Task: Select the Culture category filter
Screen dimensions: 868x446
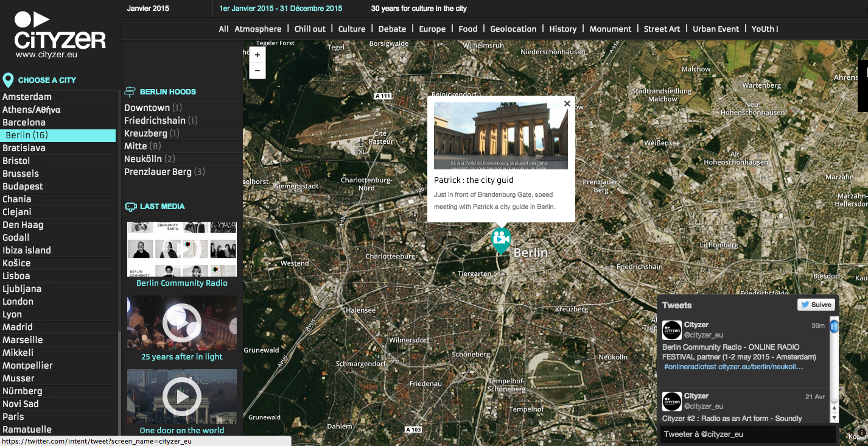Action: [x=352, y=29]
